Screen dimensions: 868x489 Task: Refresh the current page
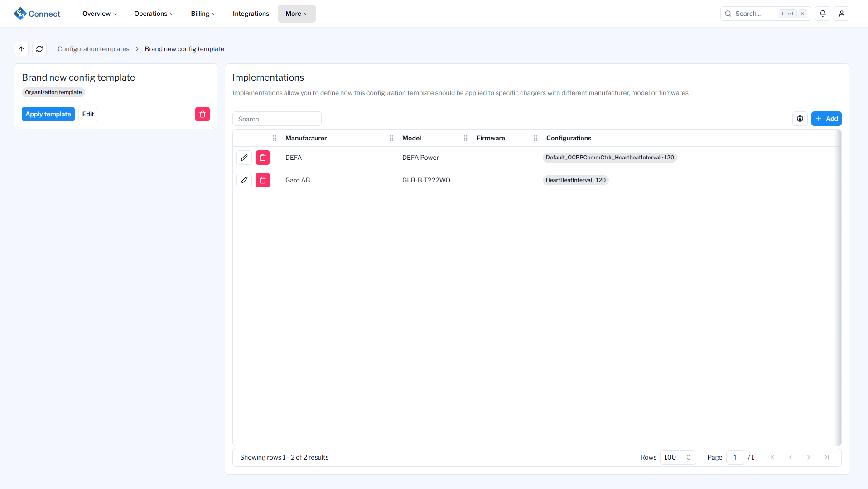click(x=39, y=48)
